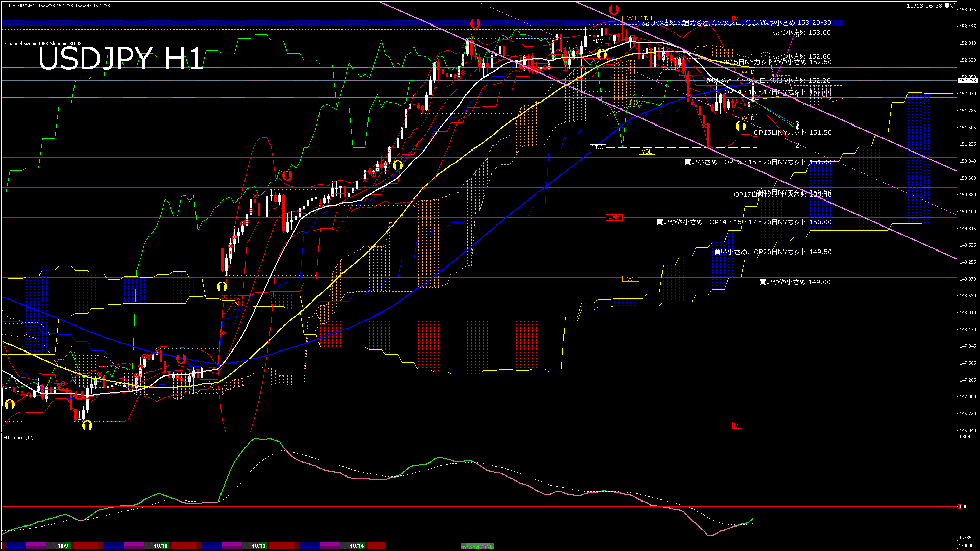Click the red LMH label
Viewport: 980px width, 551px height.
[614, 217]
